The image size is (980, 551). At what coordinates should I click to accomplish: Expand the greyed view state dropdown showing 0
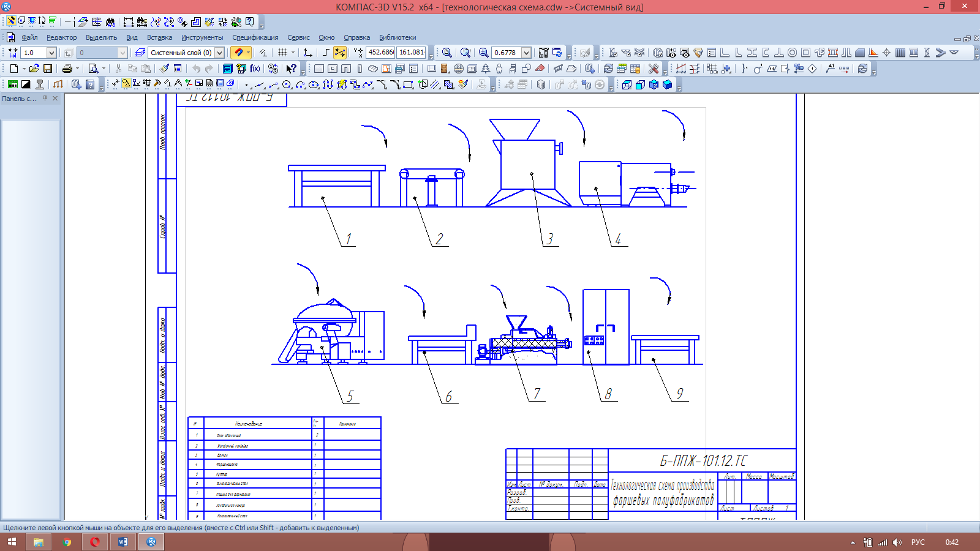click(x=123, y=53)
